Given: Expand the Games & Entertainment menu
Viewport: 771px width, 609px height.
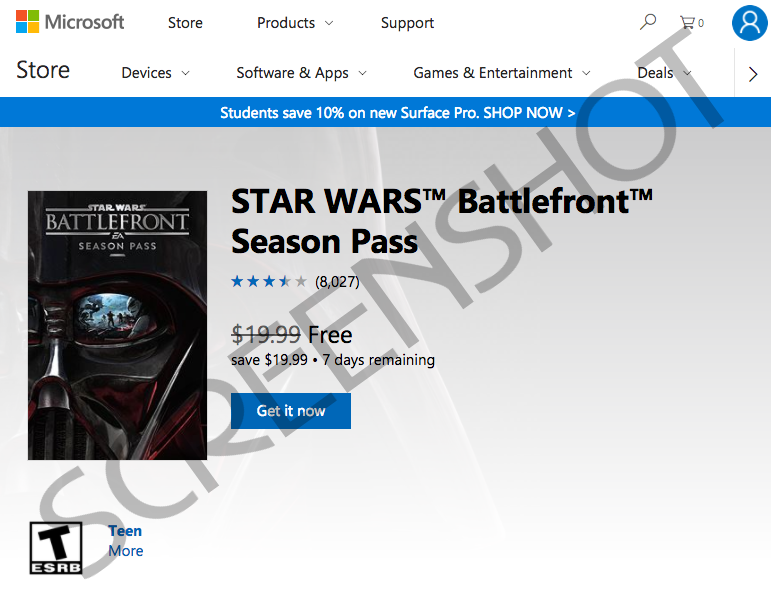Looking at the screenshot, I should [x=502, y=73].
